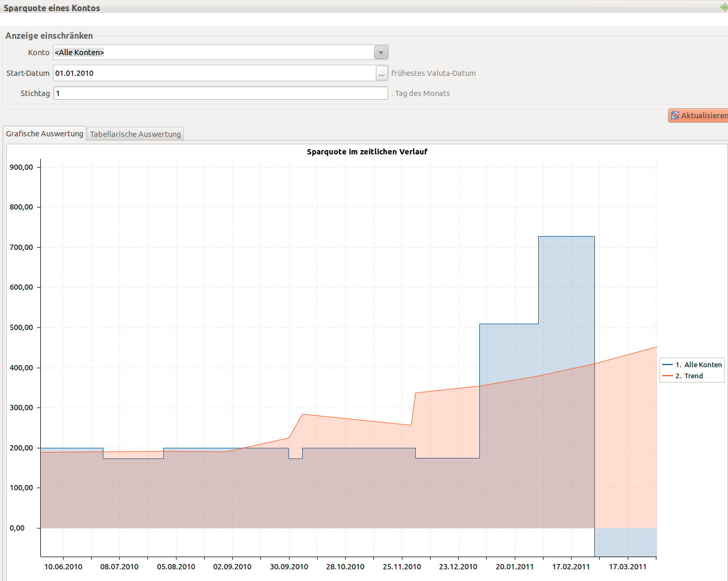Screen dimensions: 728x581
Task: Click the x-axis label 23.12.2010
Action: pos(458,567)
